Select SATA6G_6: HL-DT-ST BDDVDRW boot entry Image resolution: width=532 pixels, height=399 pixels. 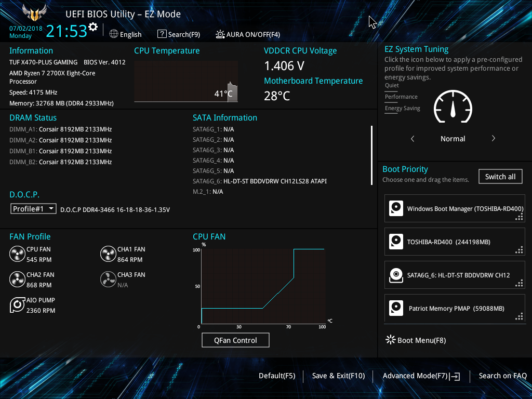(455, 275)
